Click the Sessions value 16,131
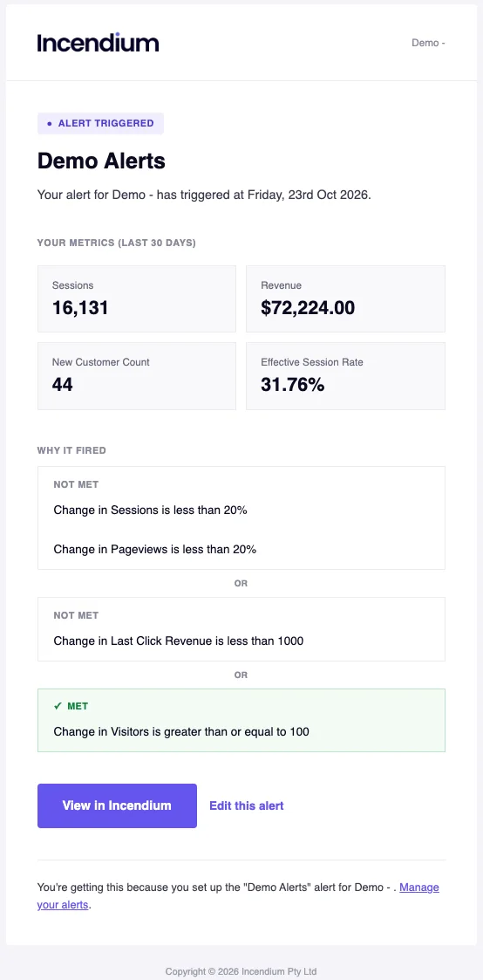Screen dimensions: 483x980 tap(80, 307)
